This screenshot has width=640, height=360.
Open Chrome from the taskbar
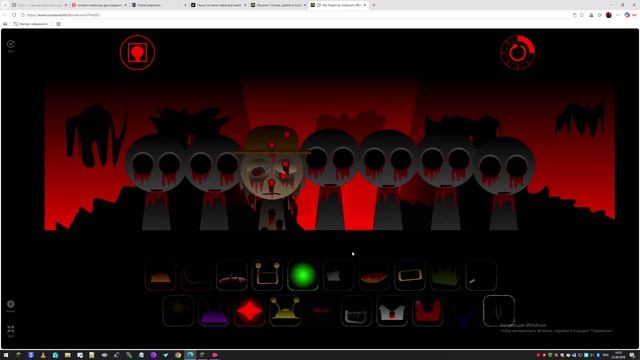point(178,355)
